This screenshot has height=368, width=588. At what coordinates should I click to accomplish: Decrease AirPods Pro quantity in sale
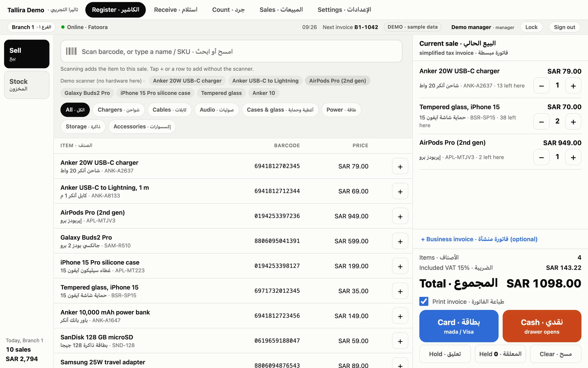pyautogui.click(x=541, y=157)
